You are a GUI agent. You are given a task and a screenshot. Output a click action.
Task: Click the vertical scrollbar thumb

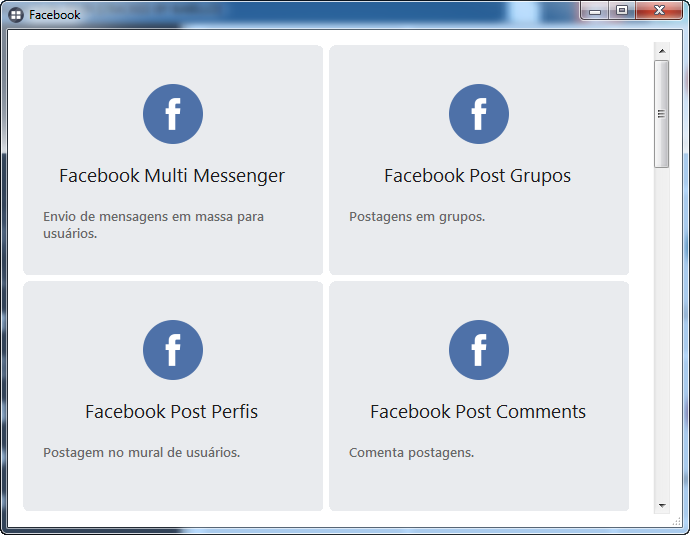pyautogui.click(x=661, y=113)
